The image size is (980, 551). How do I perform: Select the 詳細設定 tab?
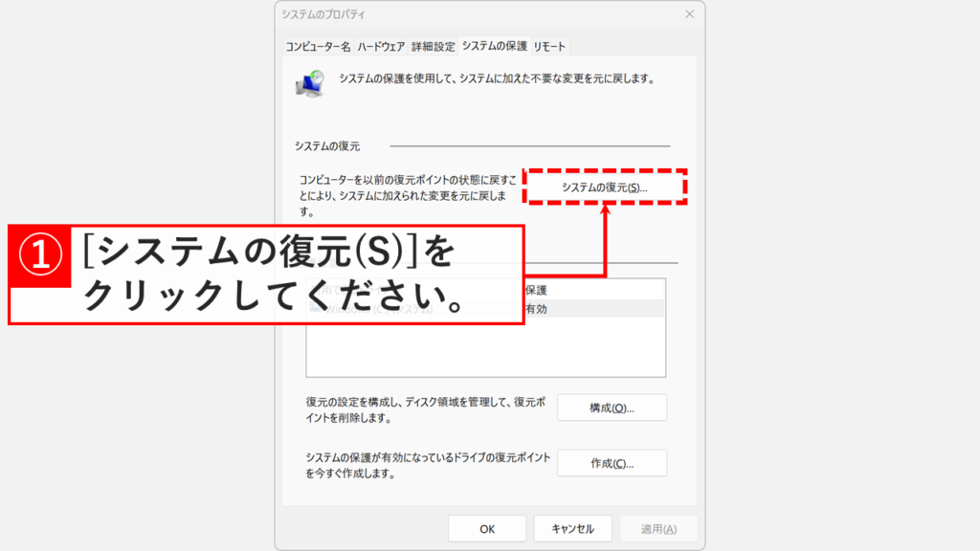[433, 45]
